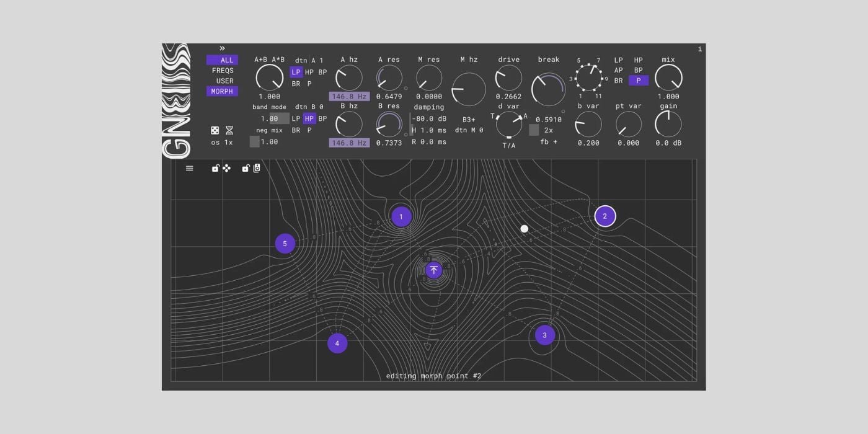Click the center morph point with up-arrow

point(433,270)
